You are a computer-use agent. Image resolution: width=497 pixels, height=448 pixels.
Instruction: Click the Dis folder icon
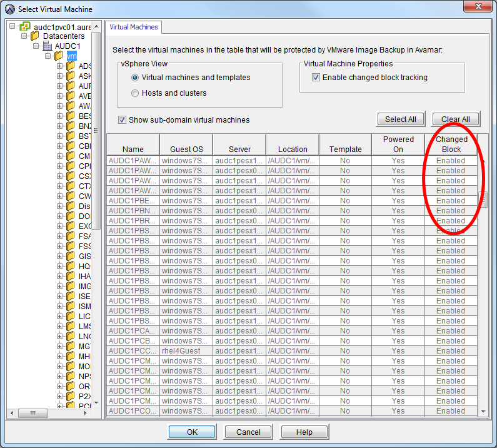71,206
